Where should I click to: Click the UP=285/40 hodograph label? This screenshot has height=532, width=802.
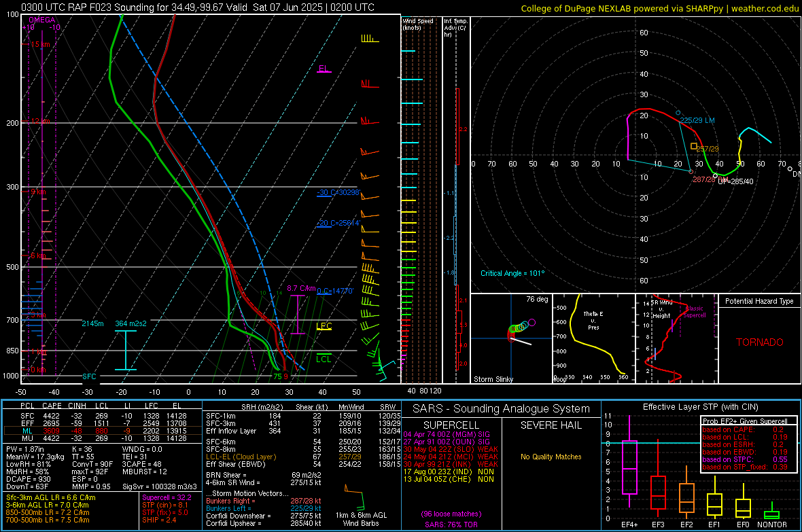(x=735, y=181)
